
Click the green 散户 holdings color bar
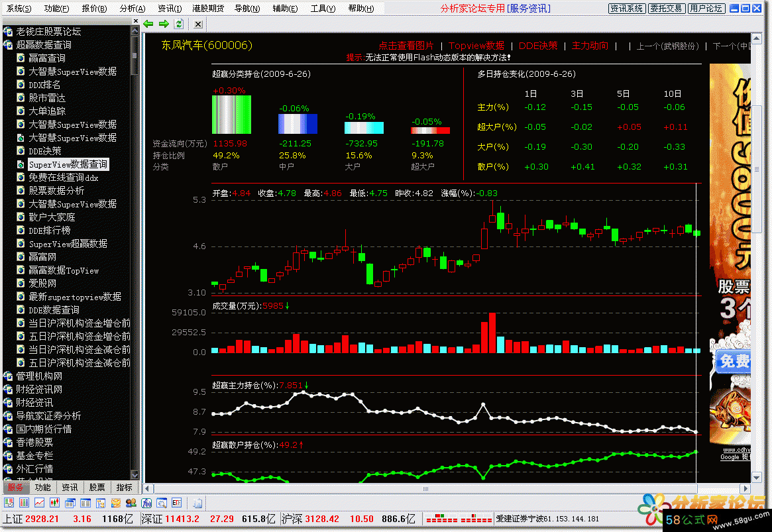click(231, 115)
